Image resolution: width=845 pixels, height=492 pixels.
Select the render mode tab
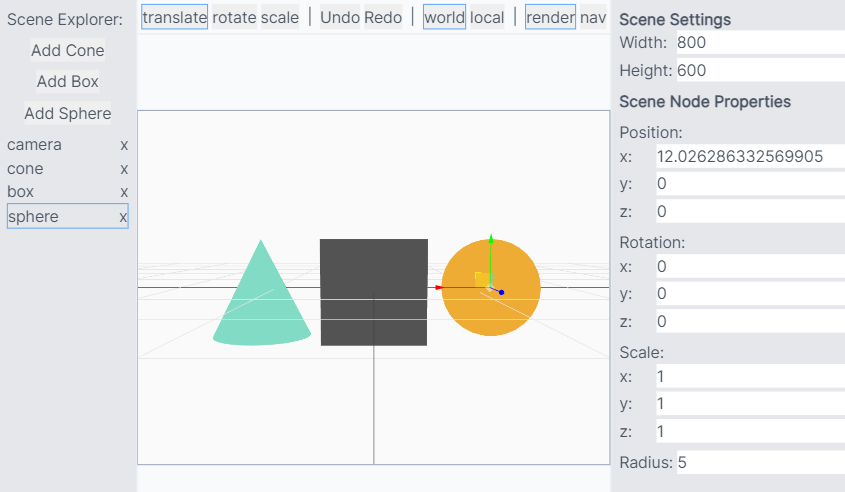[550, 17]
